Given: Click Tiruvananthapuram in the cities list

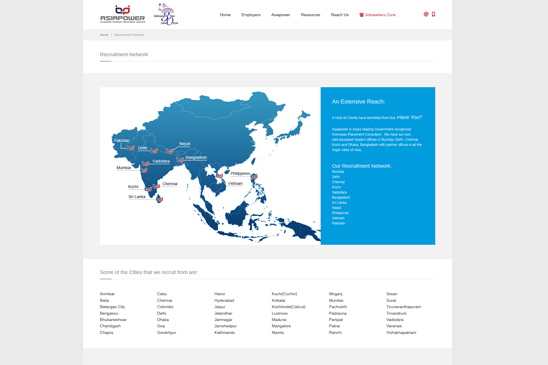Looking at the screenshot, I should 404,307.
